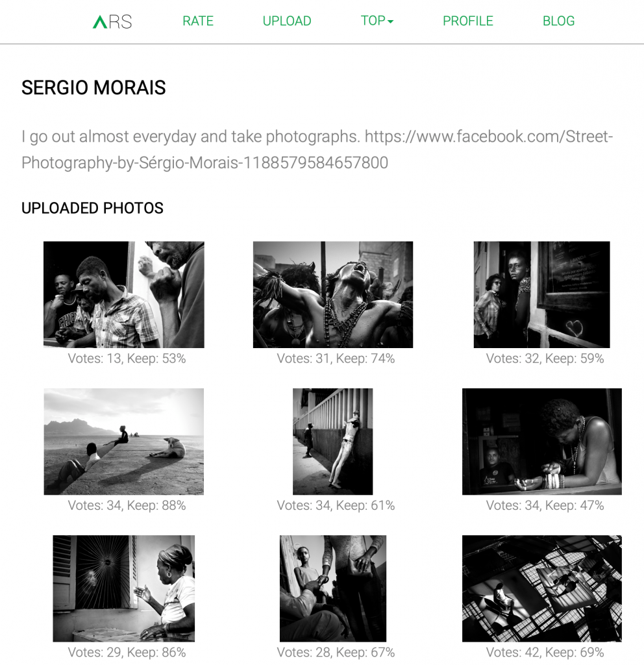Open low-angle photo of girl and handbag
644x665 pixels.
333,588
